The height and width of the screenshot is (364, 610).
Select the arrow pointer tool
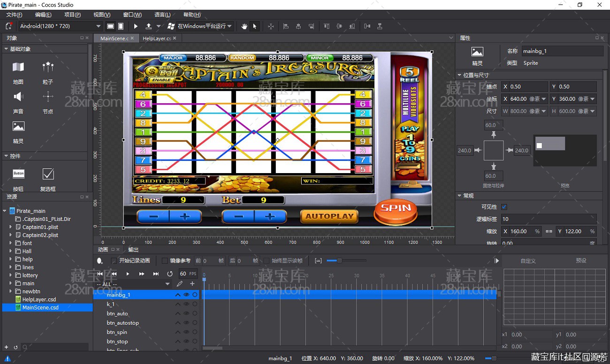(255, 26)
